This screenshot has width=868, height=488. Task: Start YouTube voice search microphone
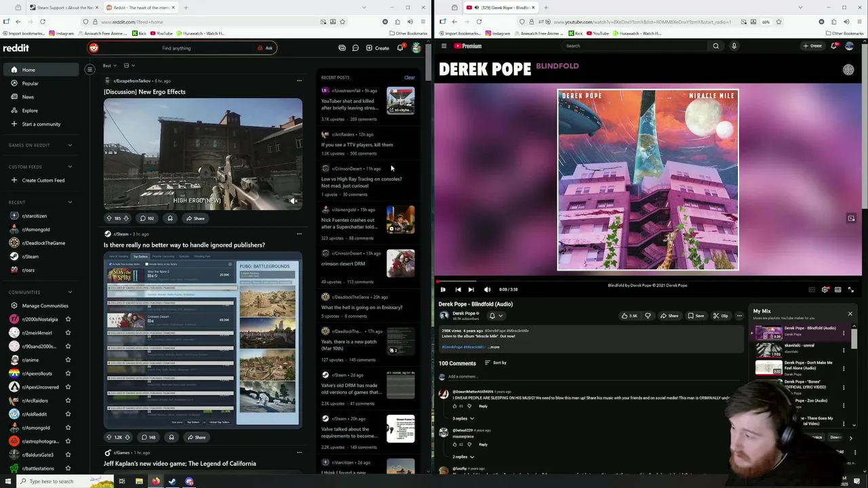(734, 46)
